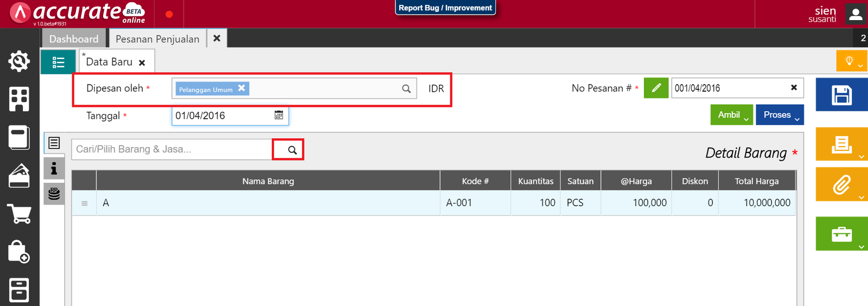The image size is (868, 306).
Task: Click the Cari/Pilih Barang & Jasa input
Action: [171, 149]
